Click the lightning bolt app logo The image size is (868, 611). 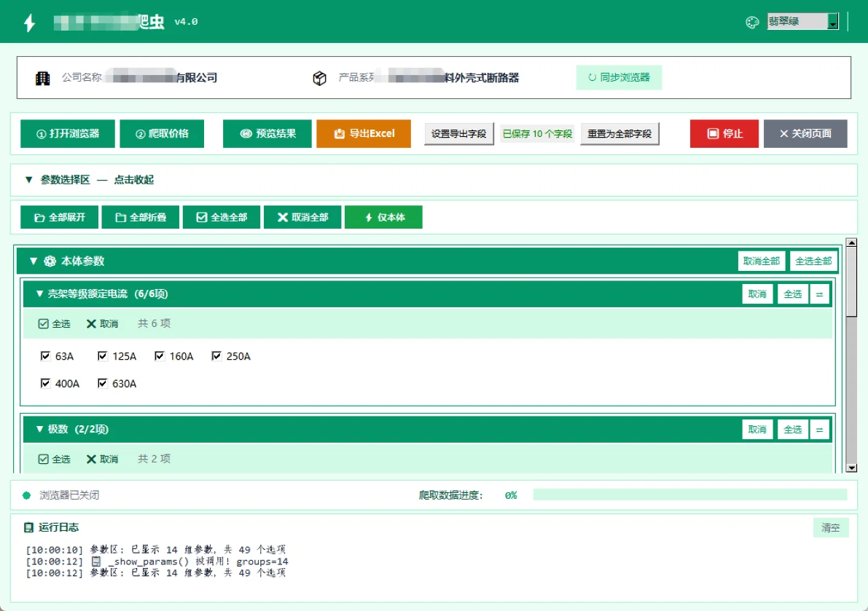click(30, 22)
